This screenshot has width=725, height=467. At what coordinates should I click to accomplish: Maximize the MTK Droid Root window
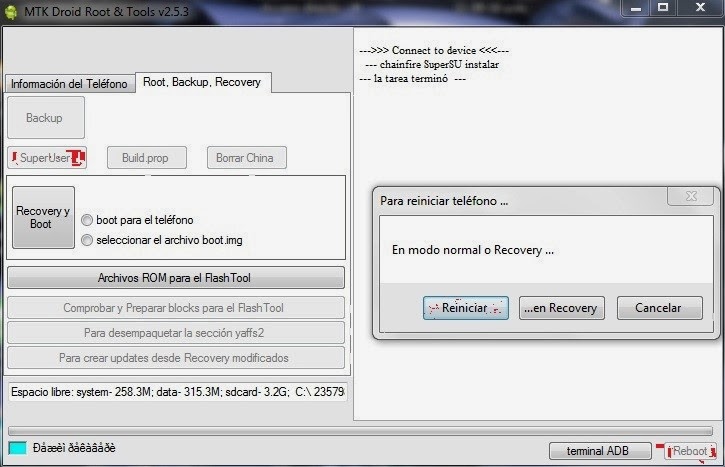[663, 8]
